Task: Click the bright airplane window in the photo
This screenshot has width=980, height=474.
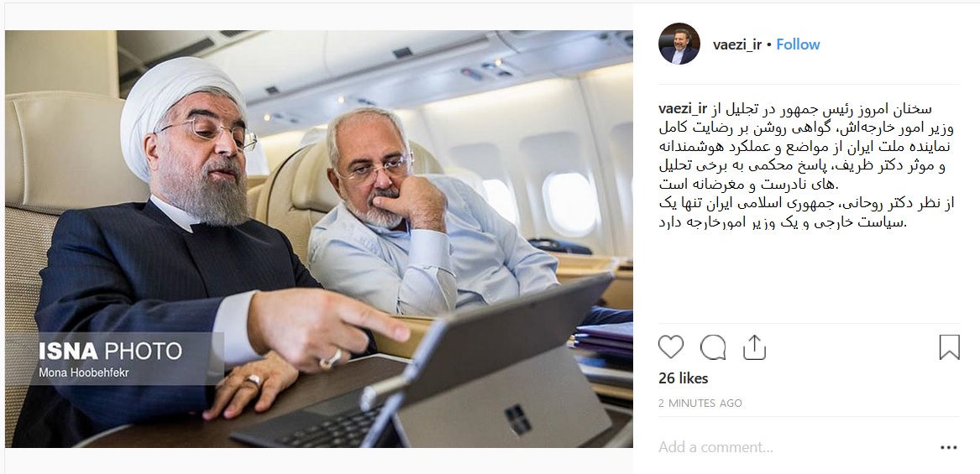Action: (x=569, y=204)
